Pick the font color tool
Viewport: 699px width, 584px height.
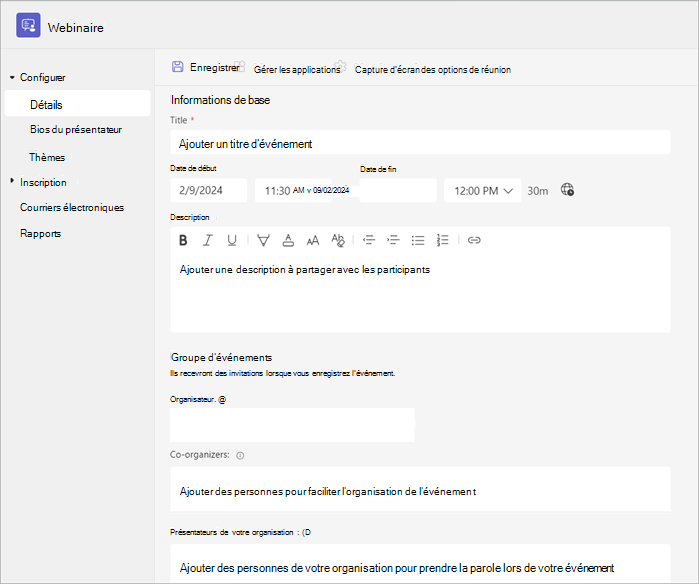[288, 240]
